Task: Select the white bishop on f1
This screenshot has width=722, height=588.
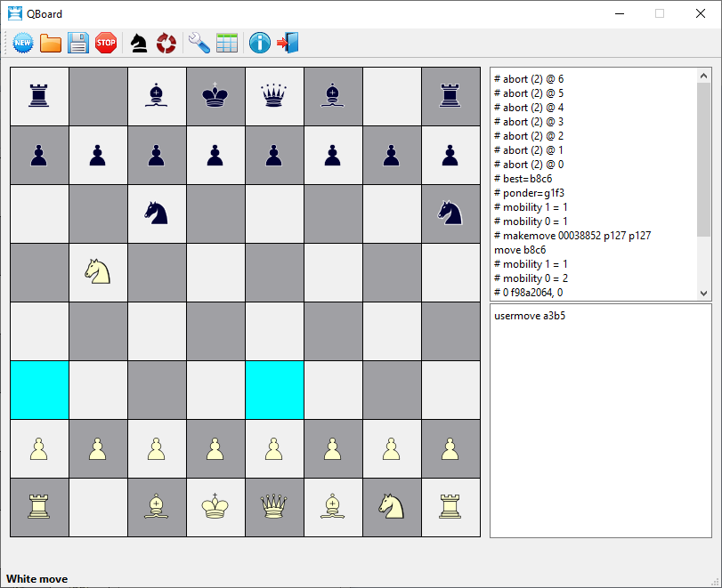Action: (x=332, y=506)
